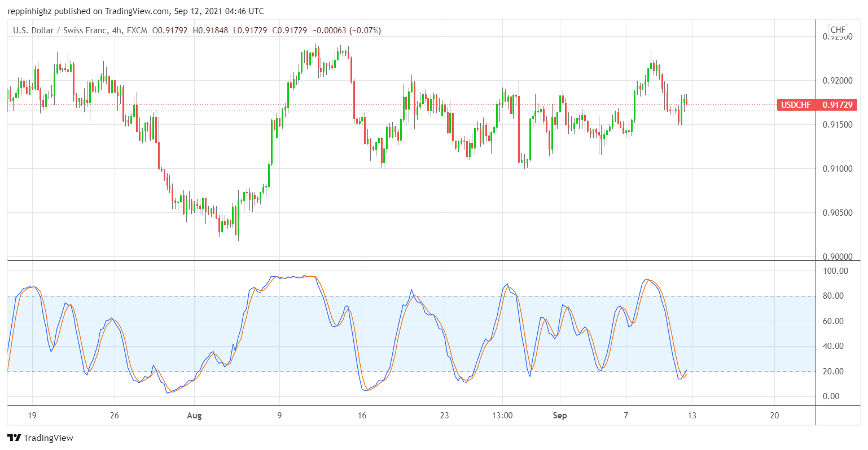
Task: Click the U.S. Dollar / Swiss Franc title
Action: 61,30
